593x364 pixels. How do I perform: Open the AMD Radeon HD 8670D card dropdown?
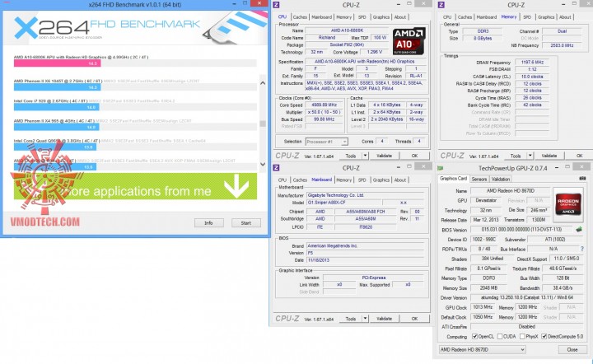[x=482, y=350]
